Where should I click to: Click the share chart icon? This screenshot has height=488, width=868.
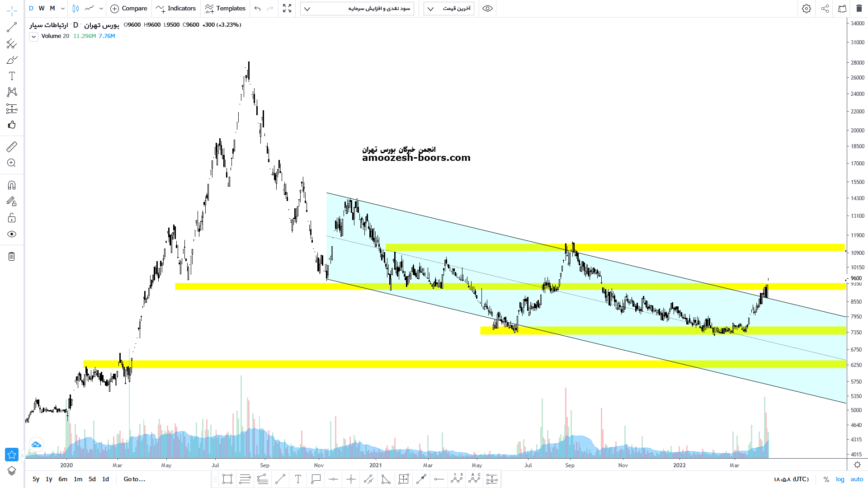(825, 9)
